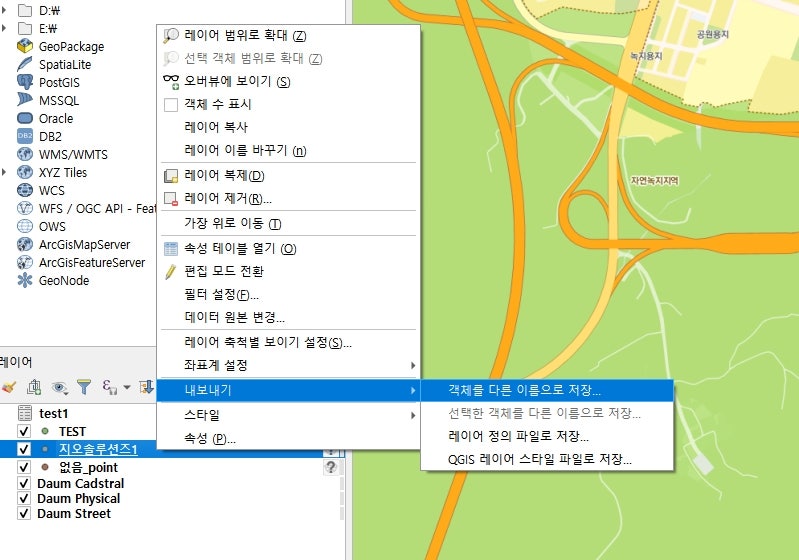799x560 pixels.
Task: Click the D: drive folder icon
Action: [24, 10]
